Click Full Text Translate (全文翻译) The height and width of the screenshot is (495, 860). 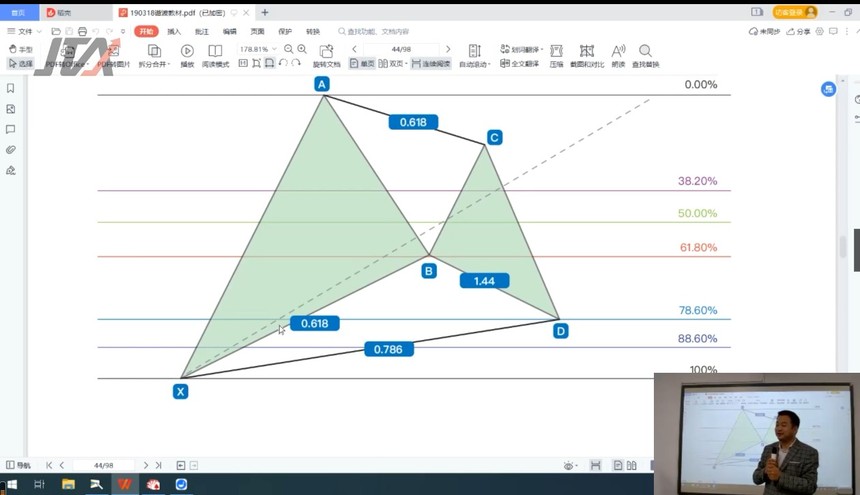tap(519, 64)
